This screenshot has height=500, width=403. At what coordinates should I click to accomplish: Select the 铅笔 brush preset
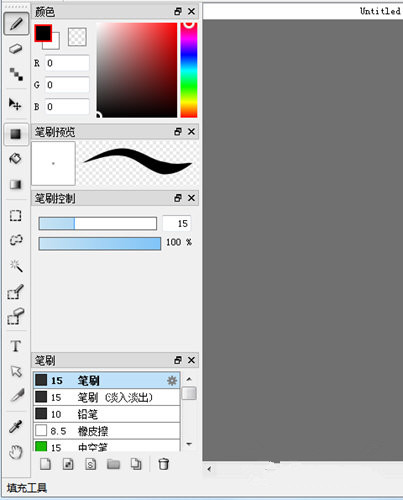(107, 414)
